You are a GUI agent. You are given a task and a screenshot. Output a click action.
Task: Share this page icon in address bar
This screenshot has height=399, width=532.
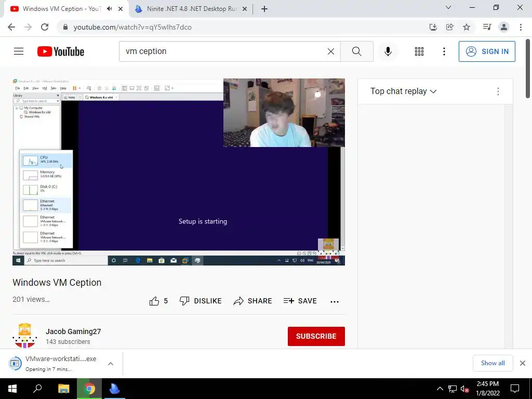pyautogui.click(x=450, y=27)
